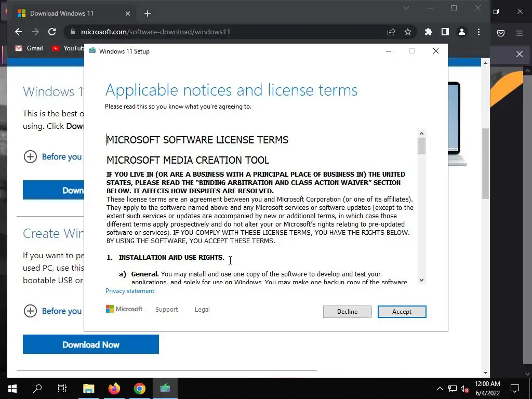Screen dimensions: 532x399
Task: Click Firefox Pocket icon behind Chrome
Action: [x=501, y=33]
